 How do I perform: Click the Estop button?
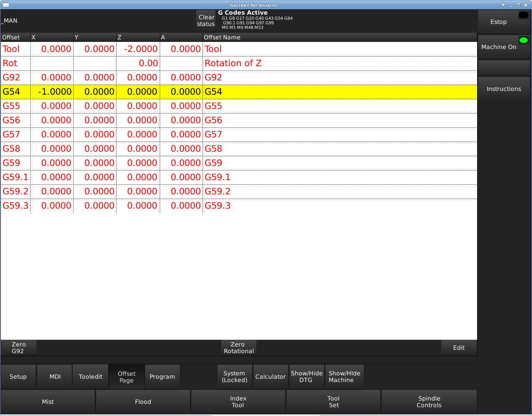pos(504,22)
